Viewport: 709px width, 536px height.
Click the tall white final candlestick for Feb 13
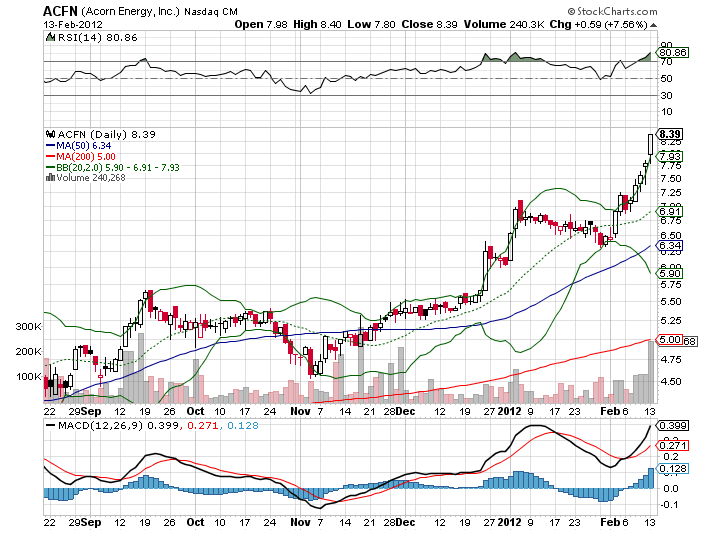(650, 145)
